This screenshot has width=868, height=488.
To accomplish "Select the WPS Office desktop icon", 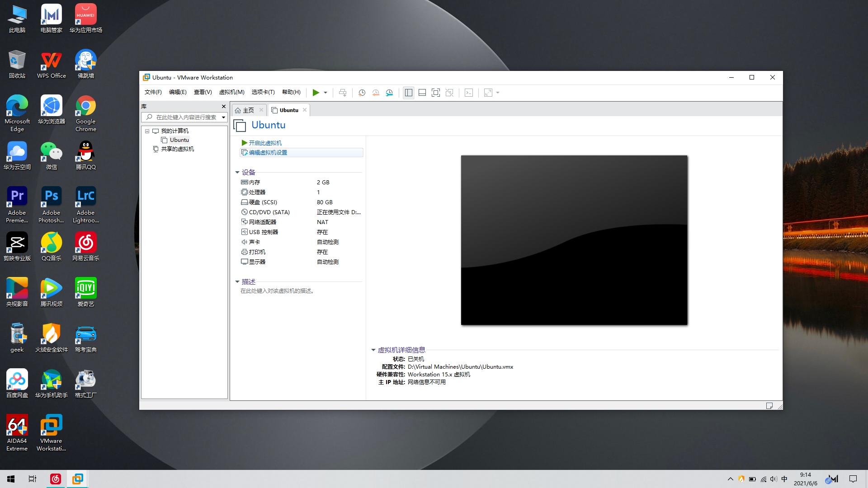I will tap(52, 65).
